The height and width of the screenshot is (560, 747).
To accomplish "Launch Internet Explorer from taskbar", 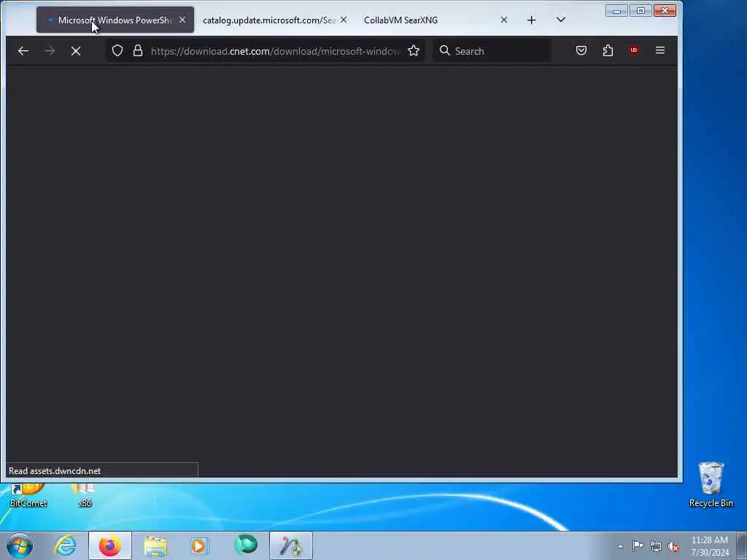I will point(65,545).
